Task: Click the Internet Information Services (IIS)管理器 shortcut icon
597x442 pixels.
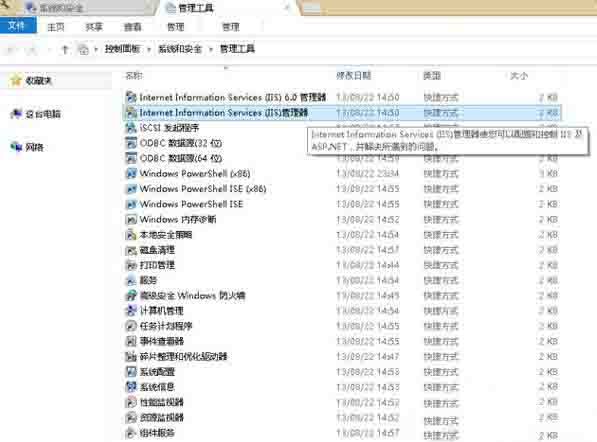Action: tap(131, 112)
